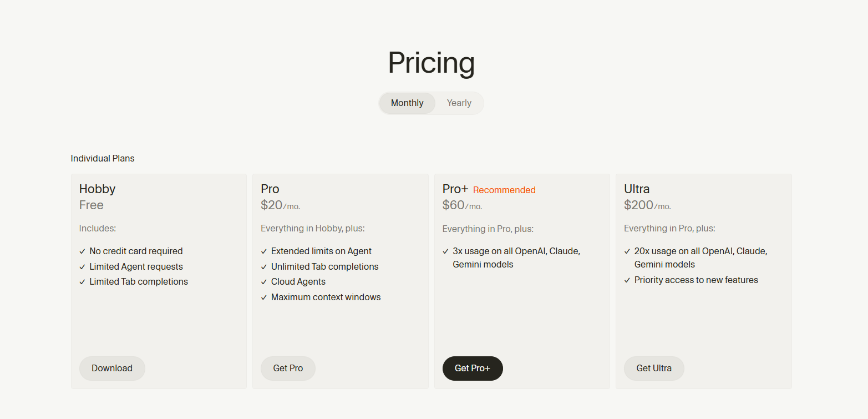Click the Ultra plan title
868x419 pixels.
[x=637, y=189]
